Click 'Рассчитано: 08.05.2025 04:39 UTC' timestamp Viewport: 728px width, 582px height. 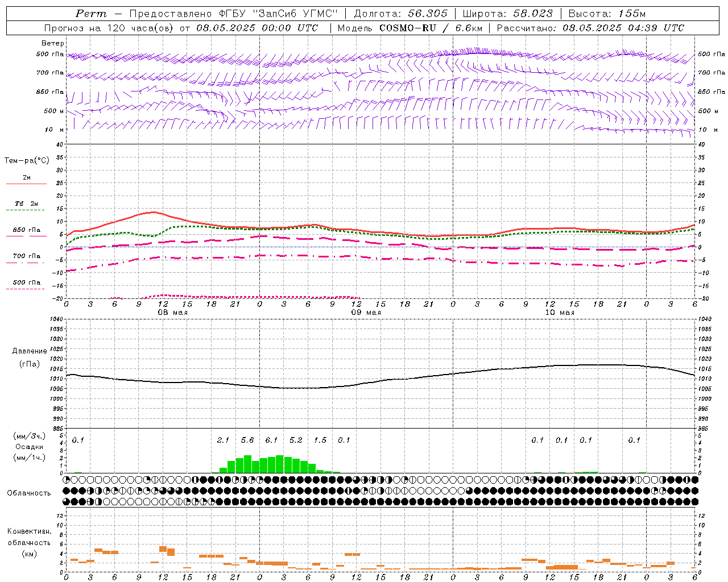click(591, 28)
